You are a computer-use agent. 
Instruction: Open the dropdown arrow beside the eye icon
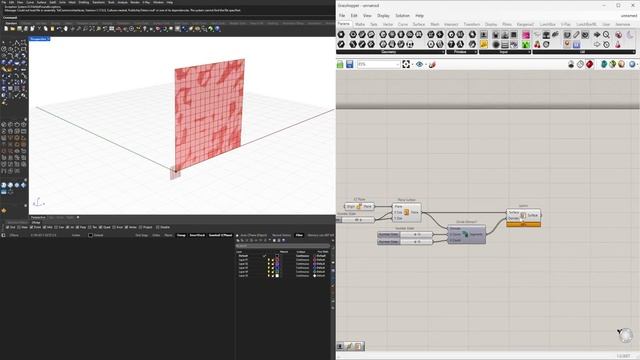pos(425,64)
